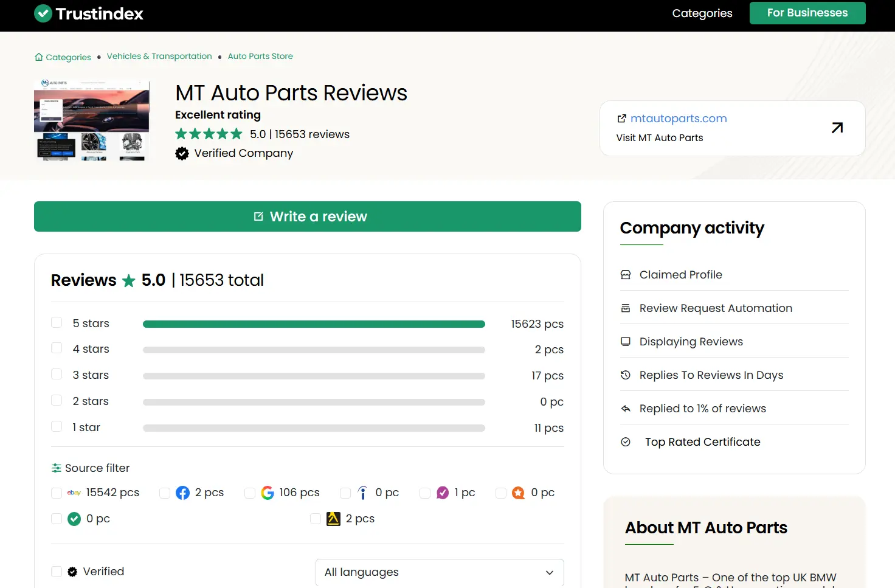Click the pencil icon on Write a review
Screen dimensions: 895x588
coord(258,216)
